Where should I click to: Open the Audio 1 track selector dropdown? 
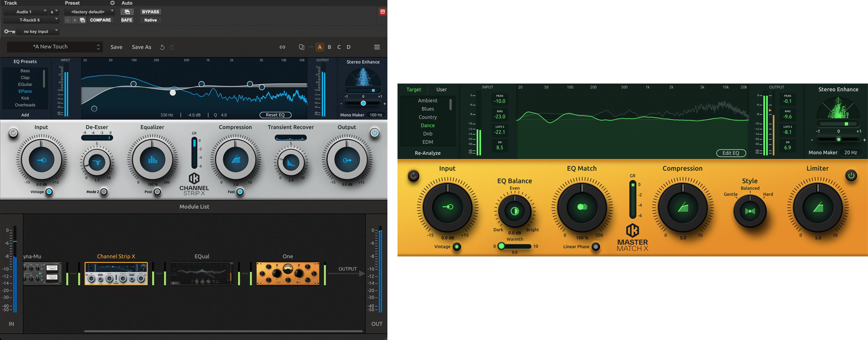click(25, 11)
